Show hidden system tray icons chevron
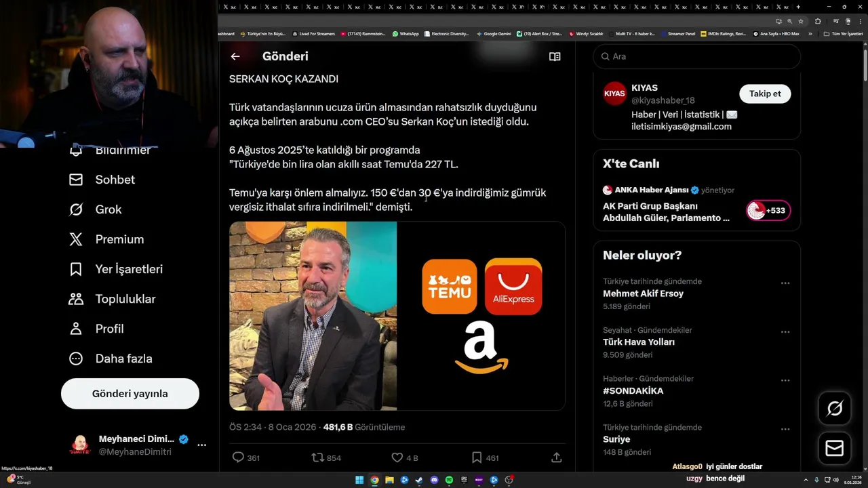This screenshot has height=488, width=868. coord(806,480)
